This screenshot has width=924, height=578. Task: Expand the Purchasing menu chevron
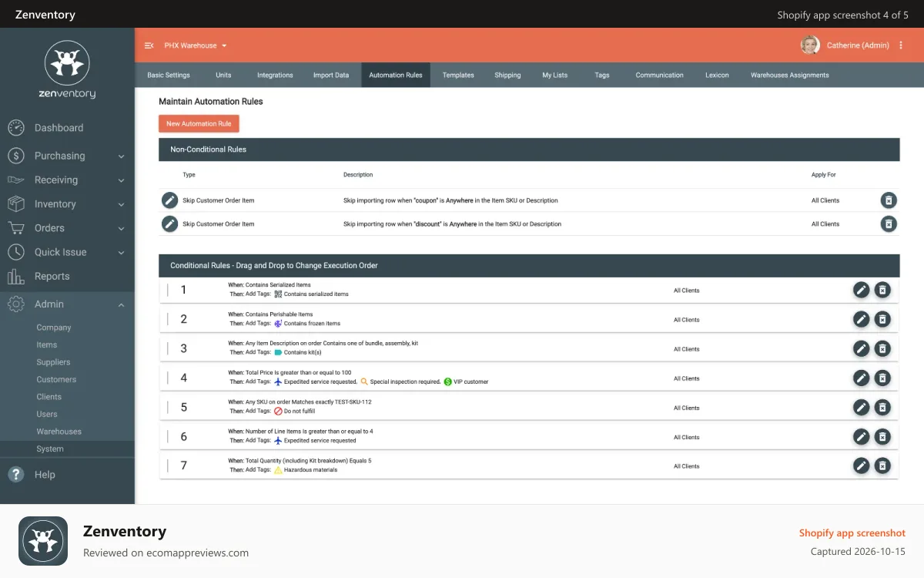point(121,156)
